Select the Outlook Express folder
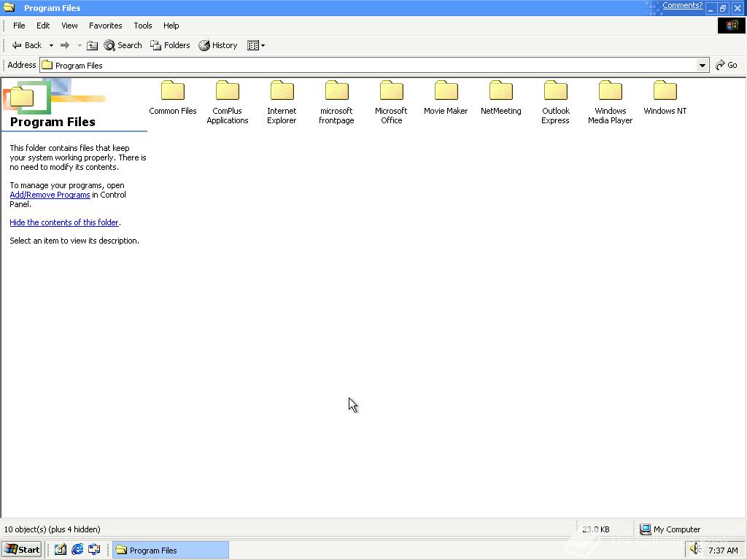The height and width of the screenshot is (560, 747). pos(555,102)
